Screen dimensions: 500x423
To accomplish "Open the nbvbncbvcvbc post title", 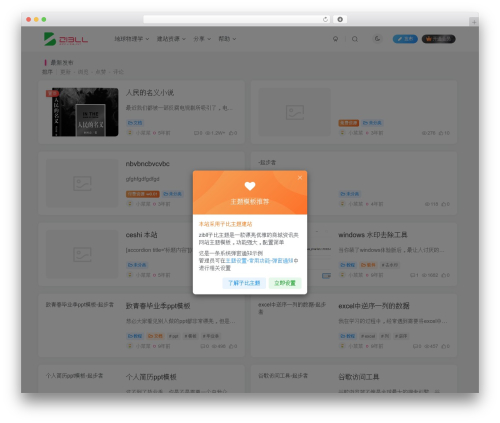I will (148, 164).
